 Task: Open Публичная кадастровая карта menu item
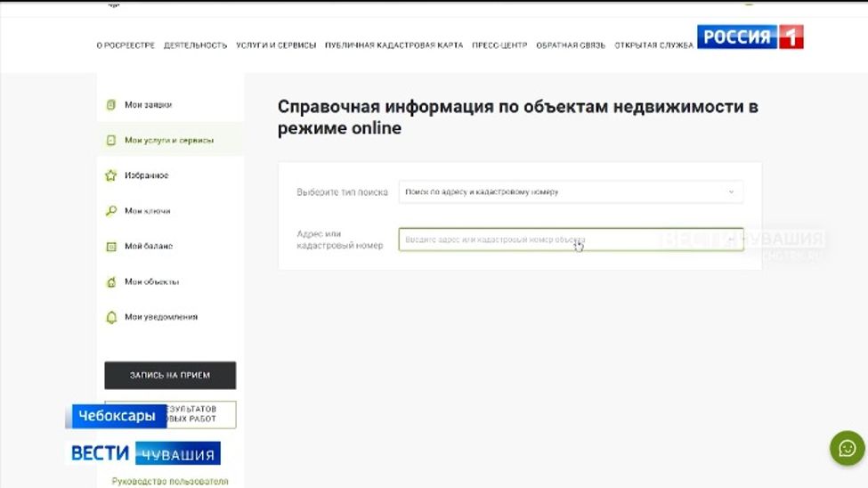[393, 45]
